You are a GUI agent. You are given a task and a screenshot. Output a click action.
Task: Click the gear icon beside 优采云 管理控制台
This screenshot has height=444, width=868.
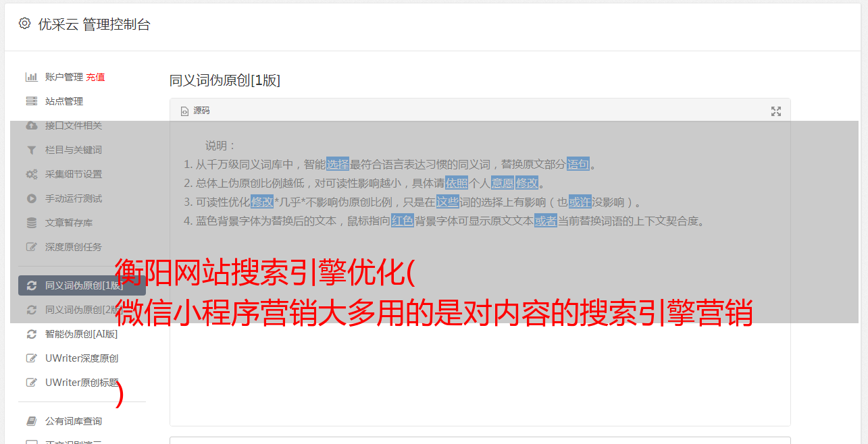pyautogui.click(x=25, y=24)
